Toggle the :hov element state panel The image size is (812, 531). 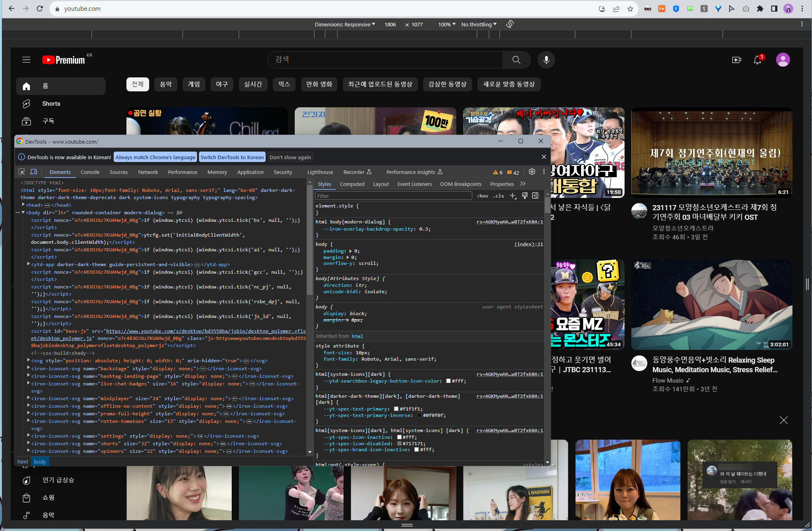tap(483, 196)
